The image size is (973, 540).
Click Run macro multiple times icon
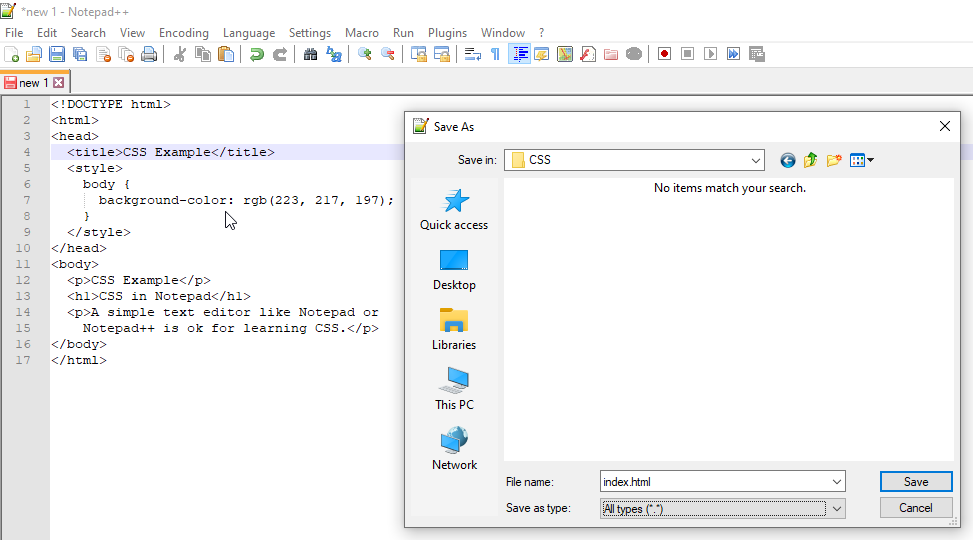[733, 55]
